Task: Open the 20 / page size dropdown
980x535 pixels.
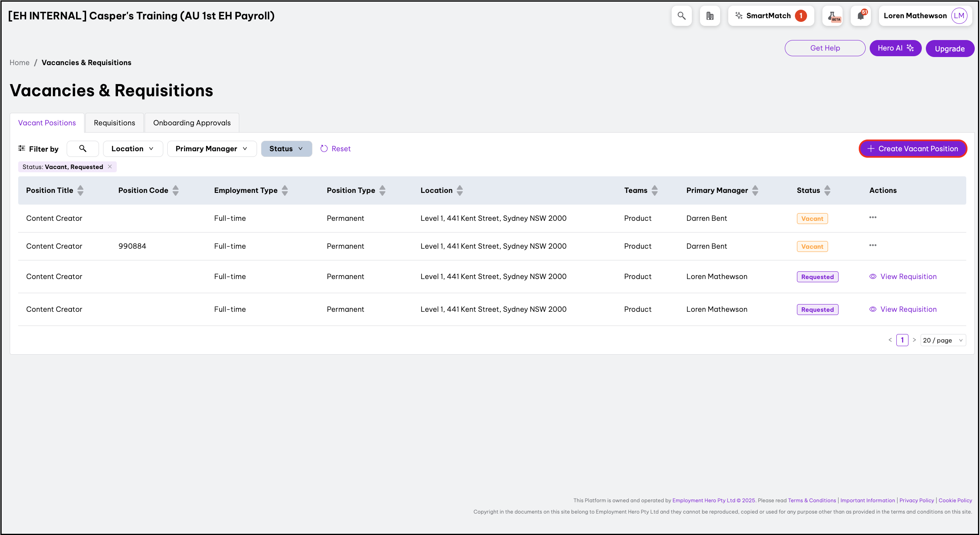Action: (x=943, y=340)
